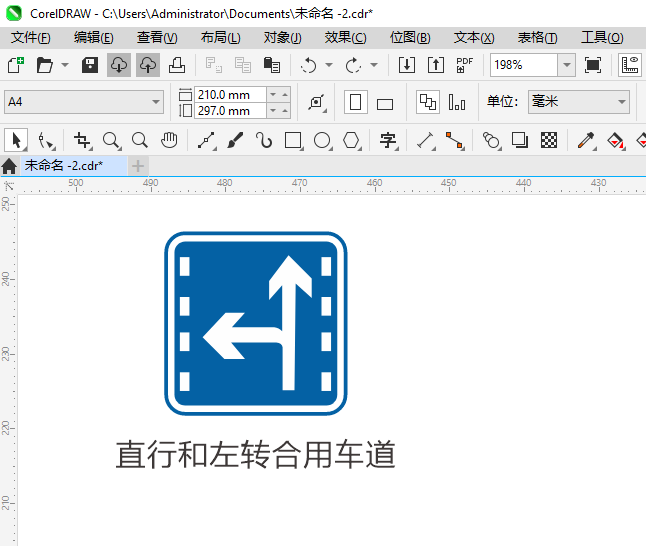Increase page height with up arrow

coord(285,111)
